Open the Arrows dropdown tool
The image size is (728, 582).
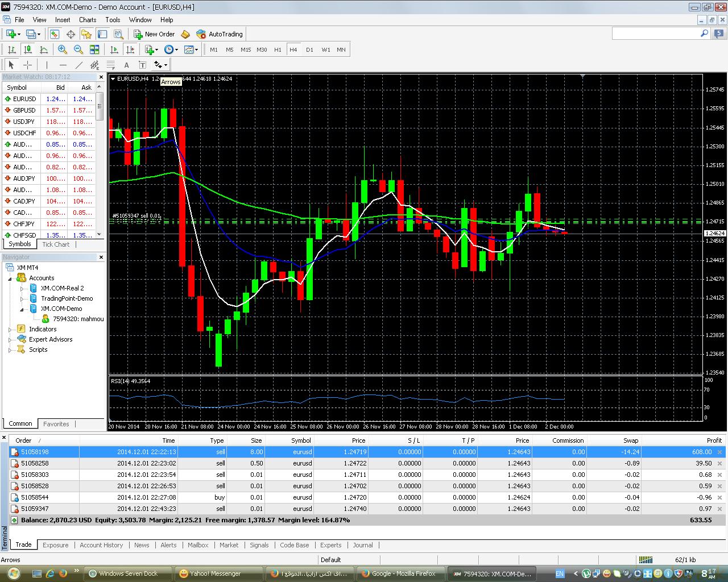(160, 65)
